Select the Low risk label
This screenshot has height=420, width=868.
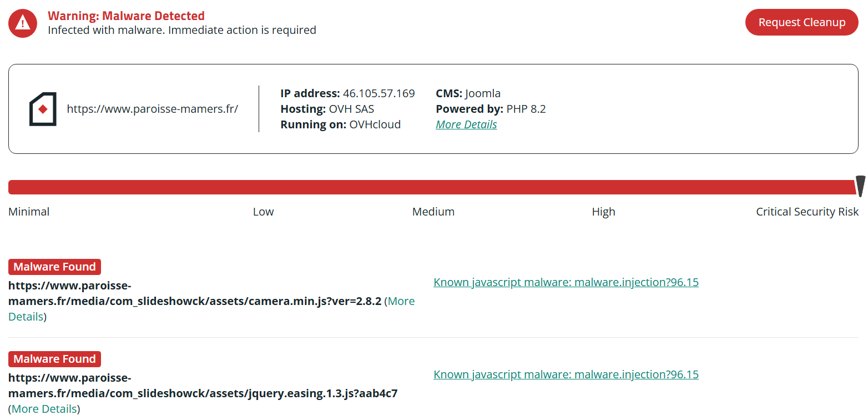pos(263,212)
